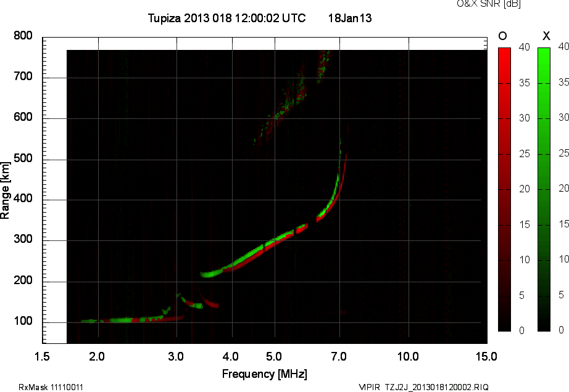Click the 'RxMask 11110011' footer text
Screen dimensions: 569x392
(x=51, y=387)
